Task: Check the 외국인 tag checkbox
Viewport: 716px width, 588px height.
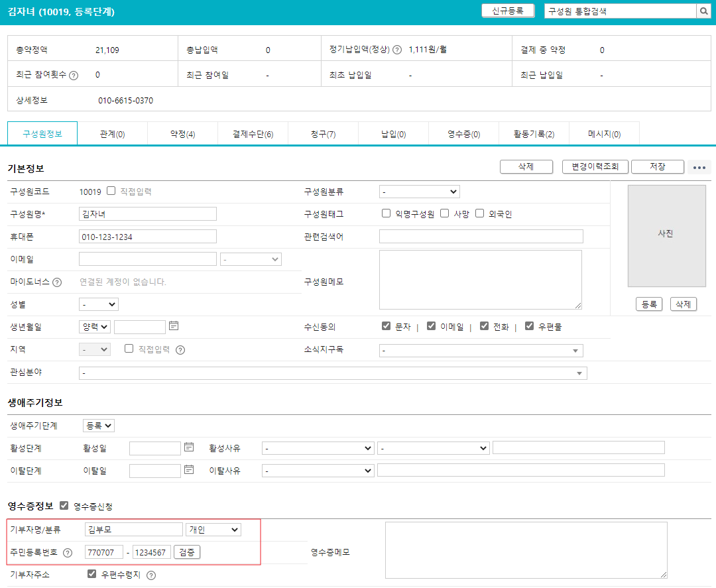Action: coord(480,213)
